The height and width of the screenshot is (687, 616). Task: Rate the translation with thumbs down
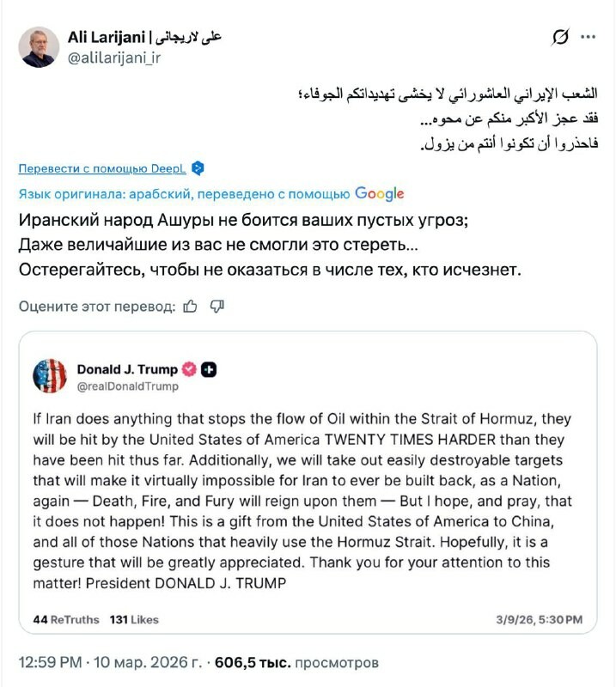click(217, 306)
